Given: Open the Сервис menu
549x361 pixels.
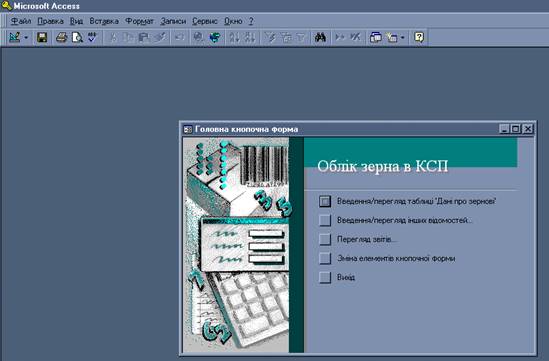Looking at the screenshot, I should (x=205, y=21).
